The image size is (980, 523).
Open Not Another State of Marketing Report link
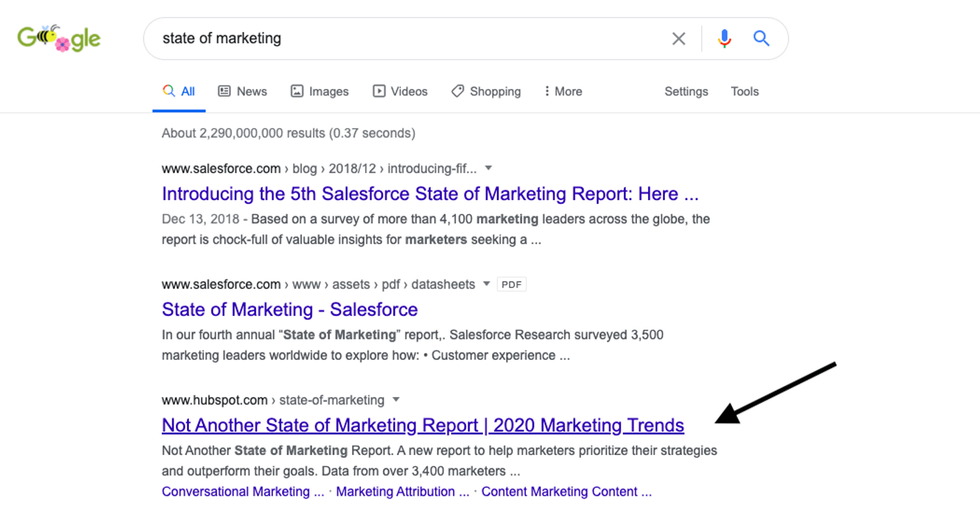(423, 426)
